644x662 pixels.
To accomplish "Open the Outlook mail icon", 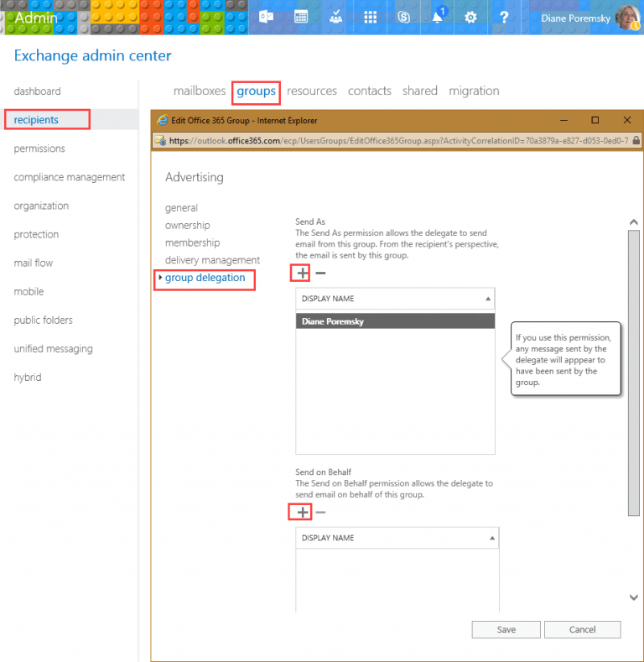I will [x=267, y=17].
